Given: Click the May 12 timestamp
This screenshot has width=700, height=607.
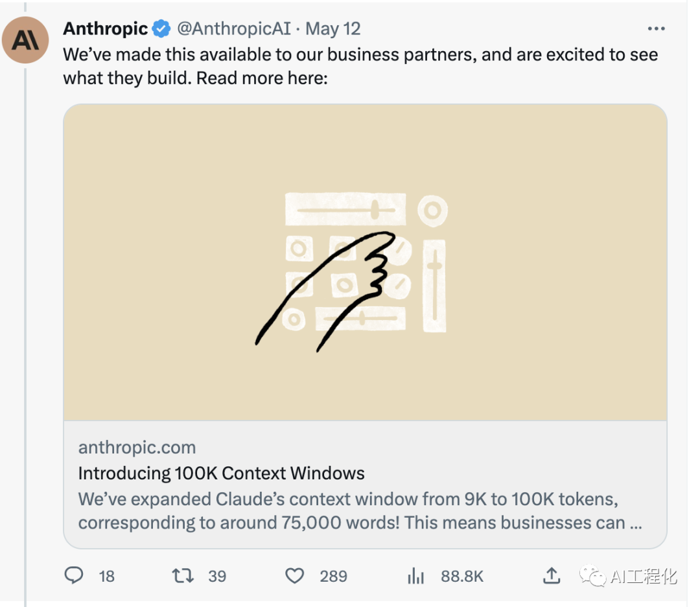Looking at the screenshot, I should coord(333,29).
